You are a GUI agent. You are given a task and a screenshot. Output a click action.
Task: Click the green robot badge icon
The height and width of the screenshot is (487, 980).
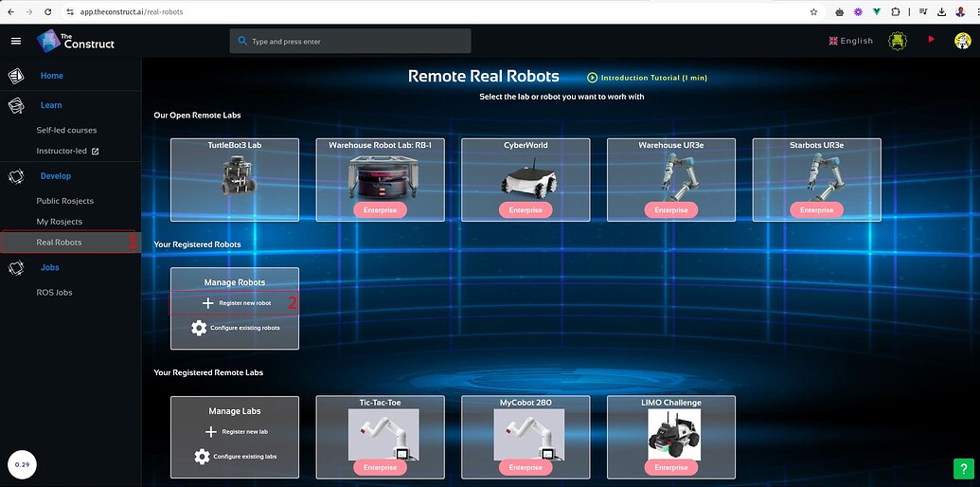898,42
